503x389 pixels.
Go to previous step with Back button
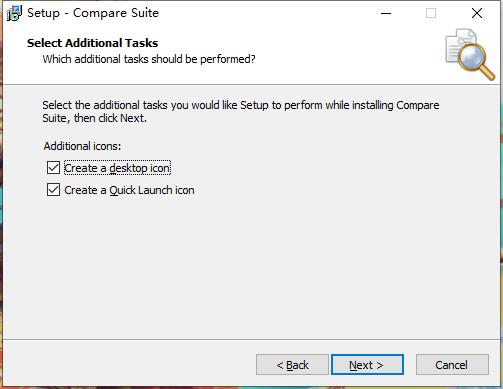point(292,365)
